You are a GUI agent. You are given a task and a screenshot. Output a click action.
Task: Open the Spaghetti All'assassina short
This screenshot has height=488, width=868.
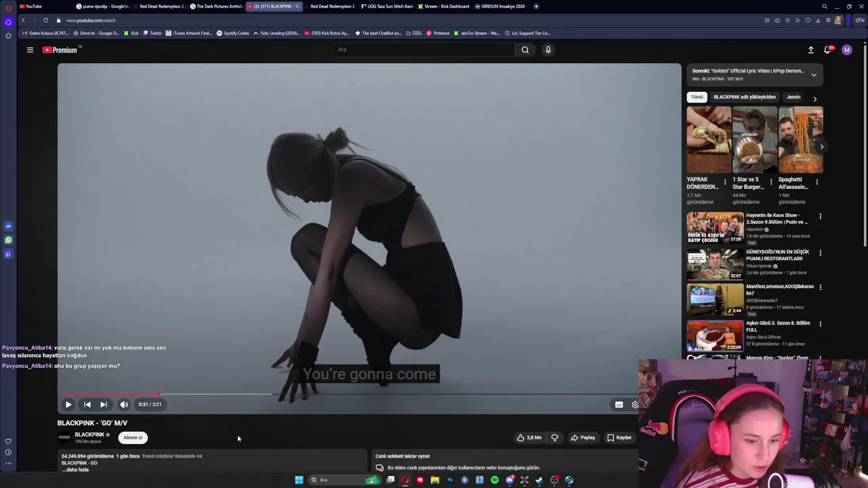coord(801,140)
